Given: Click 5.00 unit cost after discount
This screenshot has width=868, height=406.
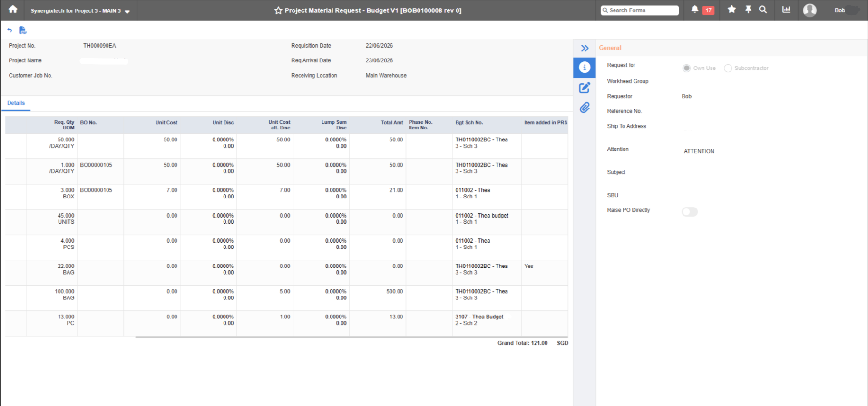Looking at the screenshot, I should point(284,291).
